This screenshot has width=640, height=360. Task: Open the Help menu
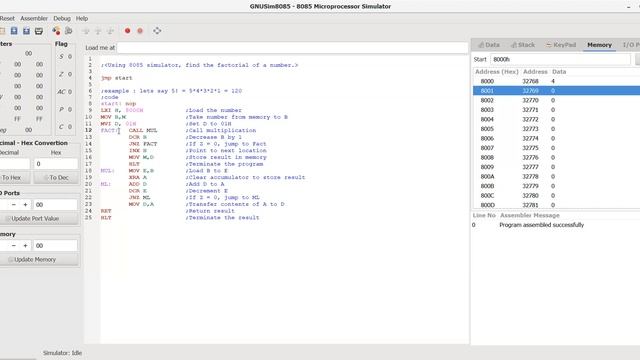pos(82,18)
